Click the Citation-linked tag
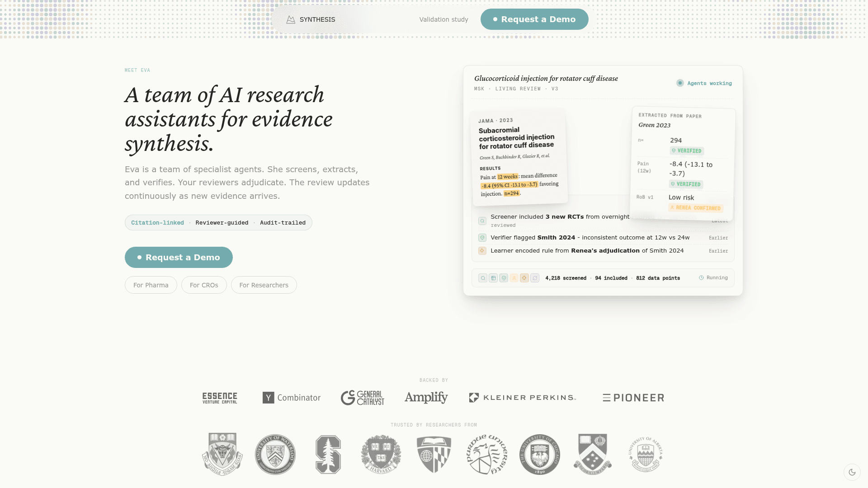Viewport: 868px width, 488px height. tap(157, 223)
